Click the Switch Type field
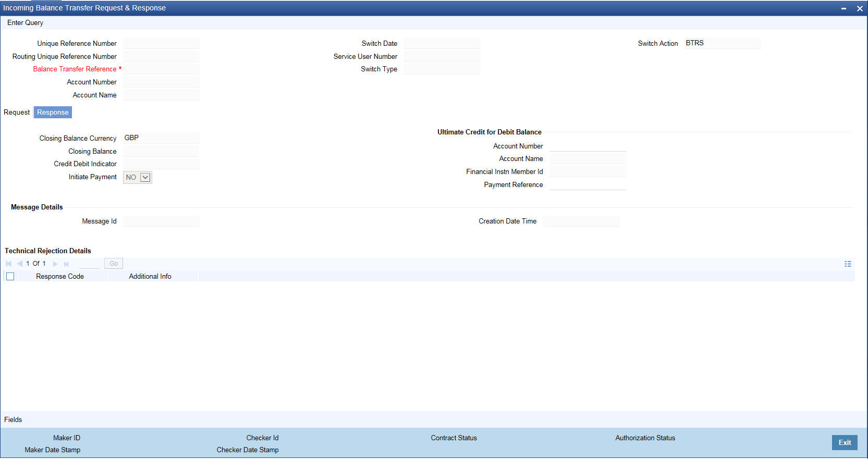Screen dimensions: 868x459 (442, 69)
